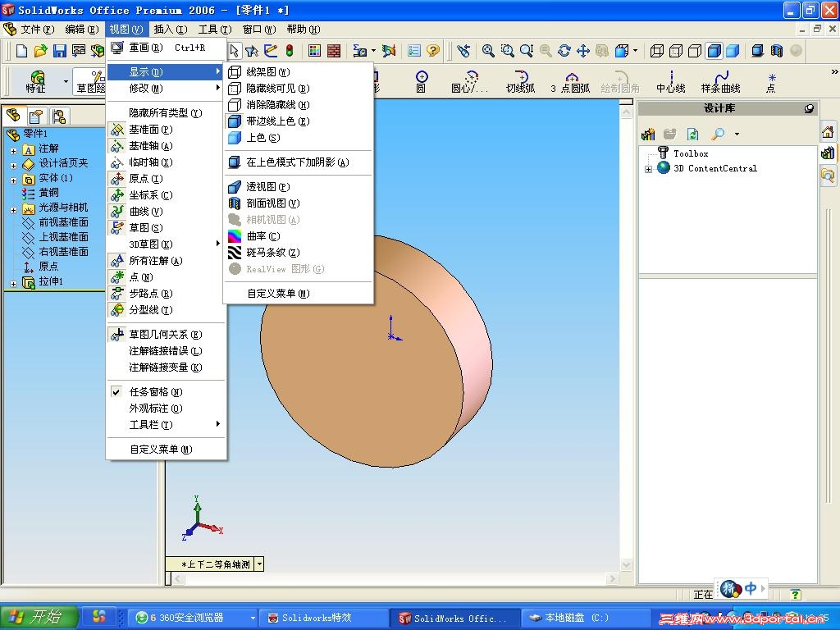The image size is (840, 630).
Task: Toggle Sketch Relations visibility menu item
Action: 166,335
